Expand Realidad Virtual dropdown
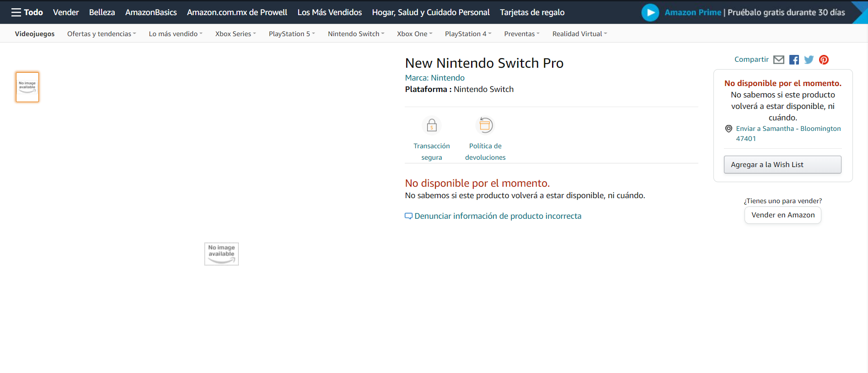 (x=579, y=34)
